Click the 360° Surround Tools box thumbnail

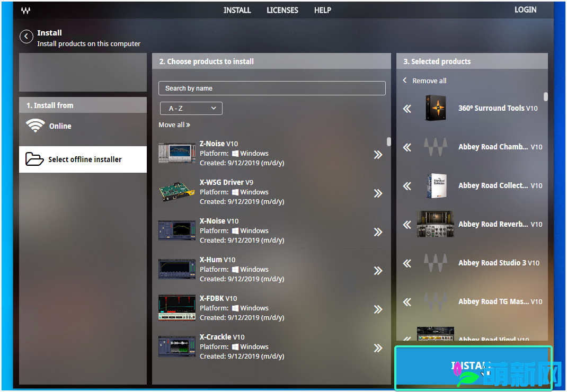point(436,108)
